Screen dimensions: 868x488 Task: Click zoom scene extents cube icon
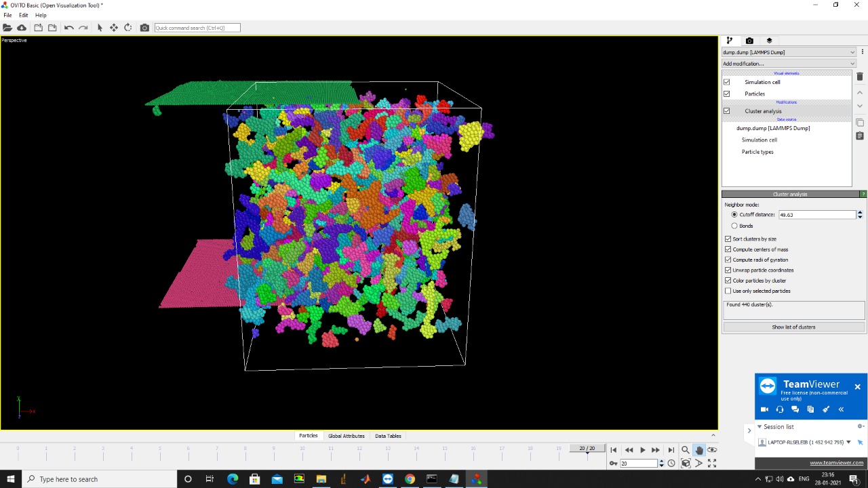686,463
